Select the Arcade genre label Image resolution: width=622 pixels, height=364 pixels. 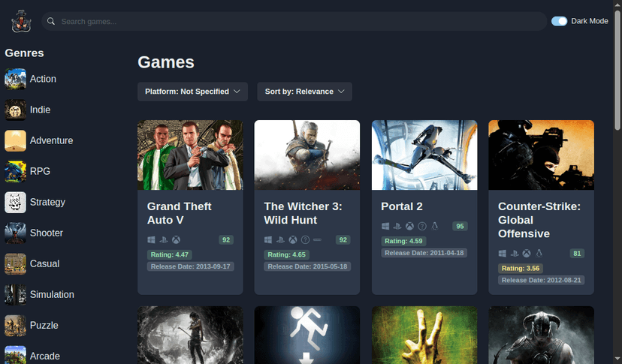point(45,356)
